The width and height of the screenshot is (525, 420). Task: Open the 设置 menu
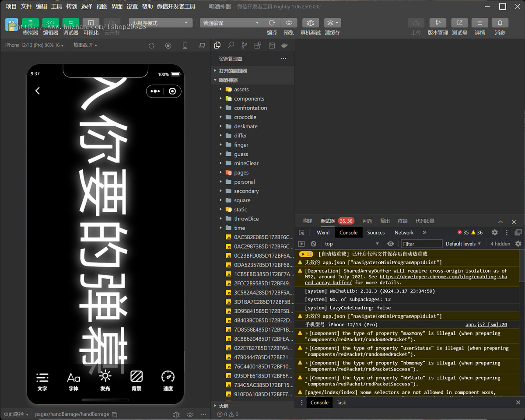pyautogui.click(x=132, y=7)
